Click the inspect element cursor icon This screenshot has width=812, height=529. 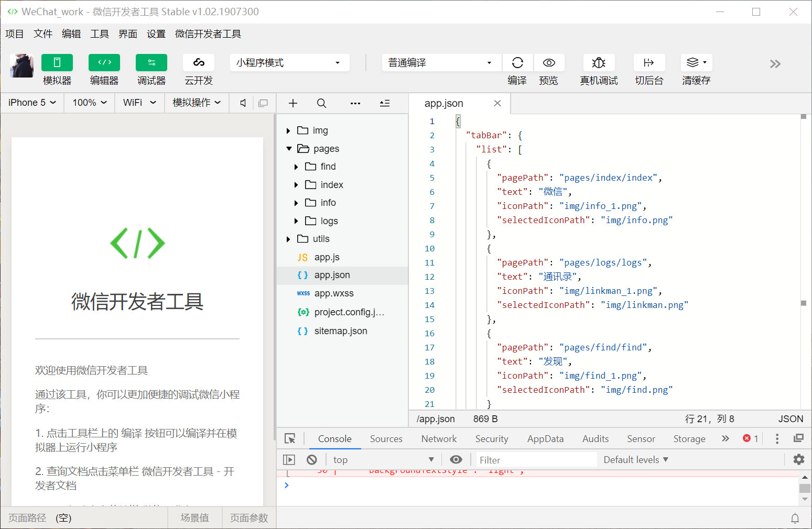tap(290, 438)
